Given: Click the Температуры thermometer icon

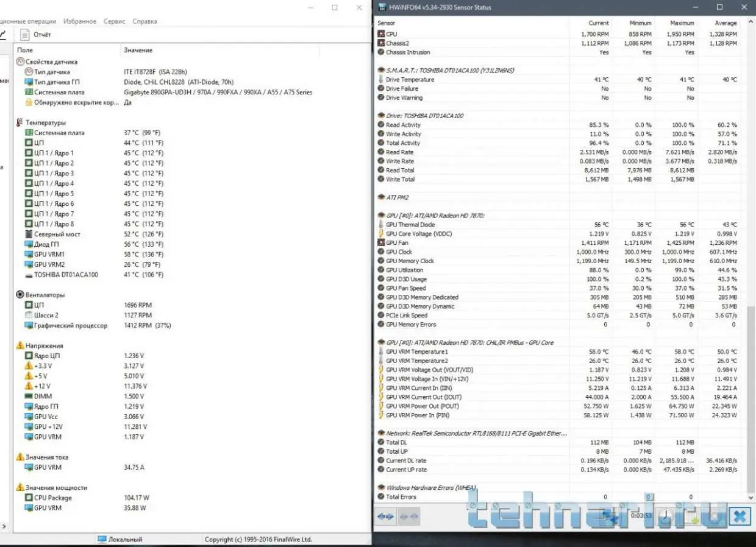Looking at the screenshot, I should pyautogui.click(x=20, y=122).
